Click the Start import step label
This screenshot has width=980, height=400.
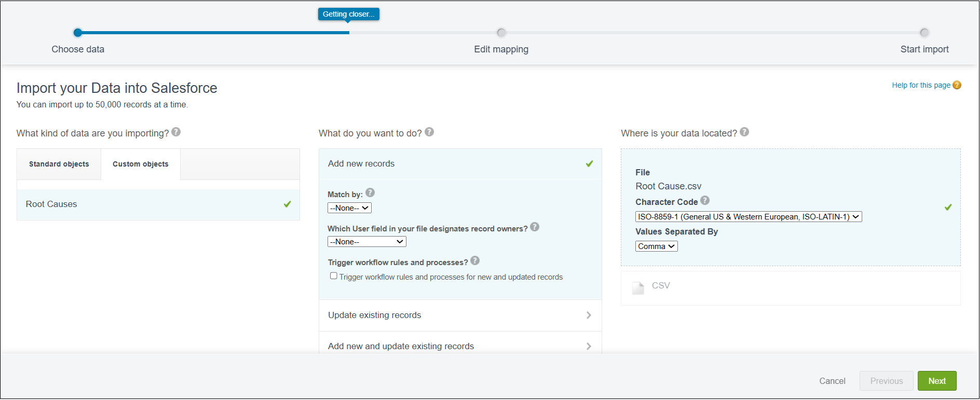(924, 49)
